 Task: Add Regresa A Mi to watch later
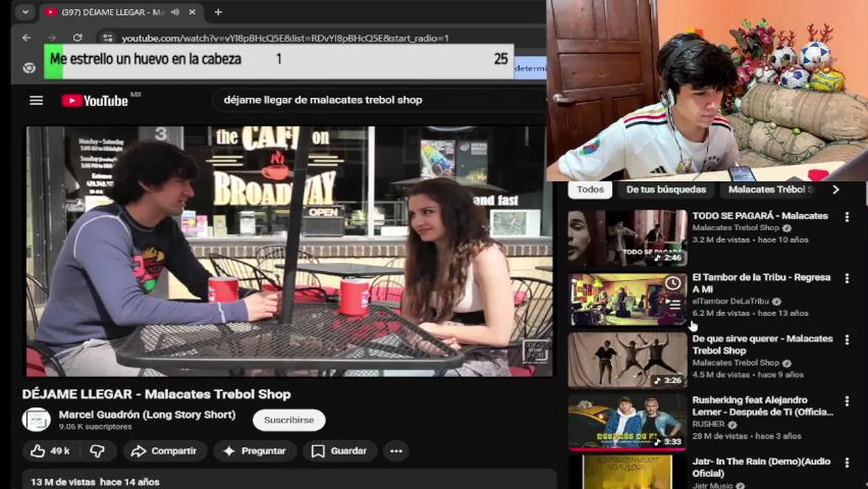pyautogui.click(x=673, y=283)
